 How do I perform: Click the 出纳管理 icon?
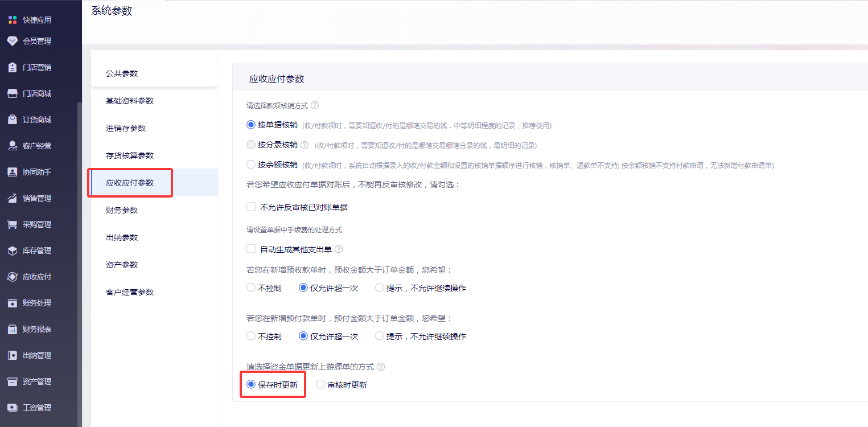point(13,355)
